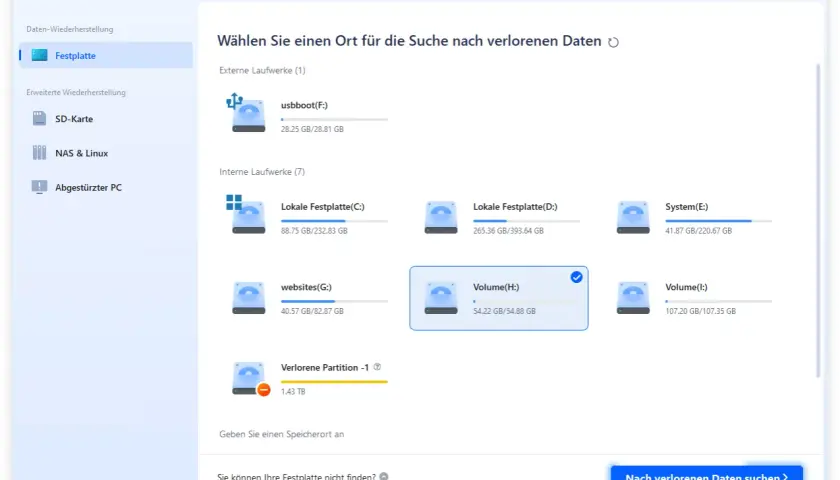Click the System(E:) usage bar
This screenshot has height=480, width=840.
719,221
